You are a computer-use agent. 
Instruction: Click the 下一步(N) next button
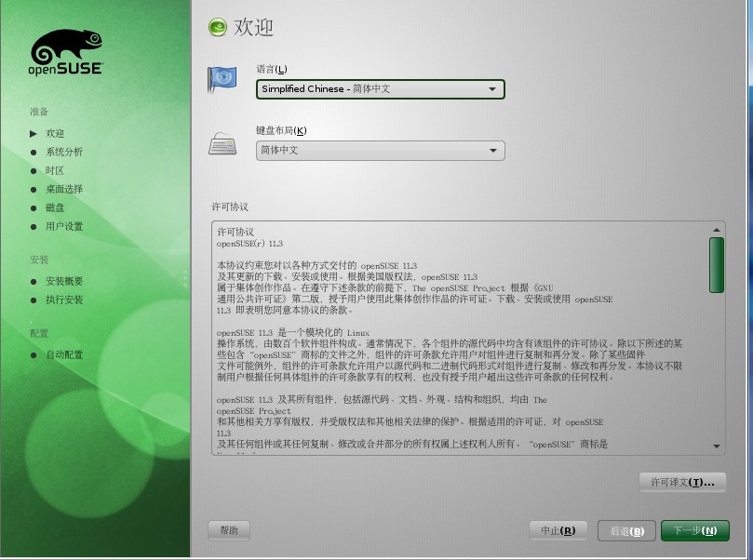coord(695,531)
